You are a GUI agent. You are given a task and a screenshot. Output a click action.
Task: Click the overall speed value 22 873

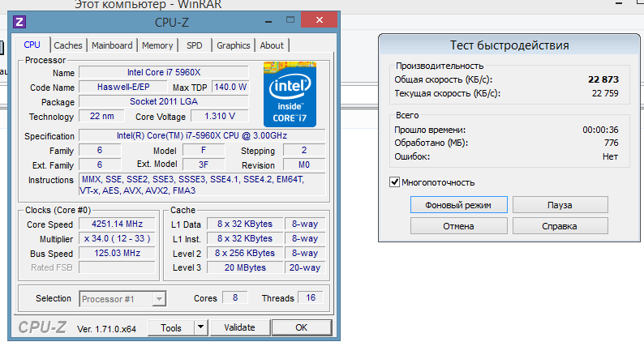(x=603, y=79)
